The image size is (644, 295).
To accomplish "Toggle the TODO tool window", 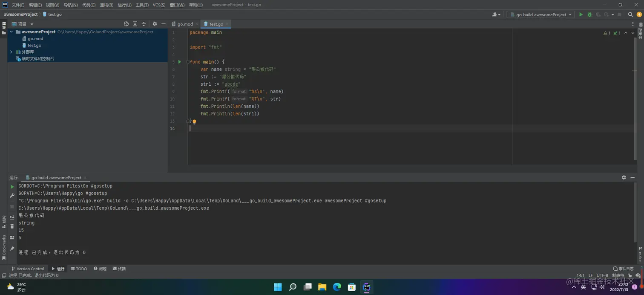I will (x=79, y=269).
